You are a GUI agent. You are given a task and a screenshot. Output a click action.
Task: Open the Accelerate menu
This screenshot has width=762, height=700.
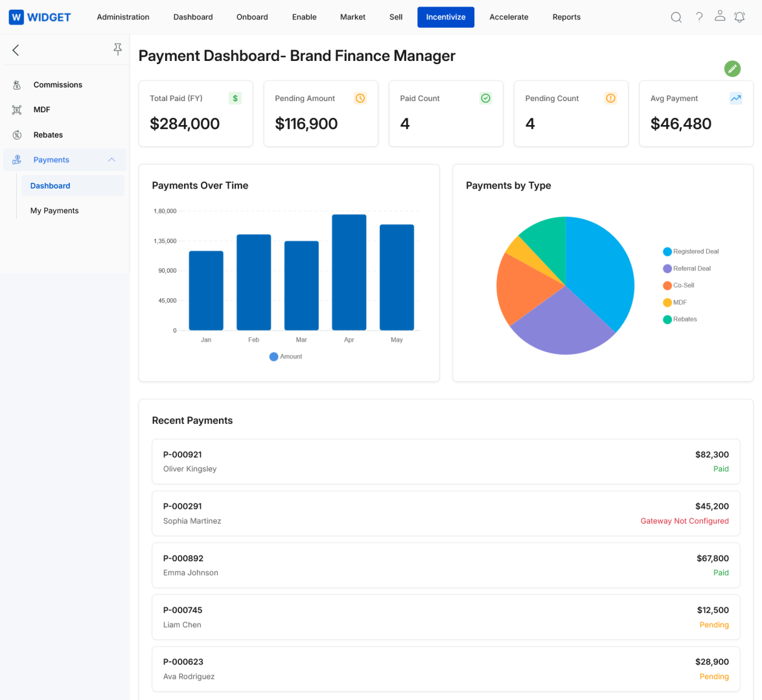pos(508,17)
